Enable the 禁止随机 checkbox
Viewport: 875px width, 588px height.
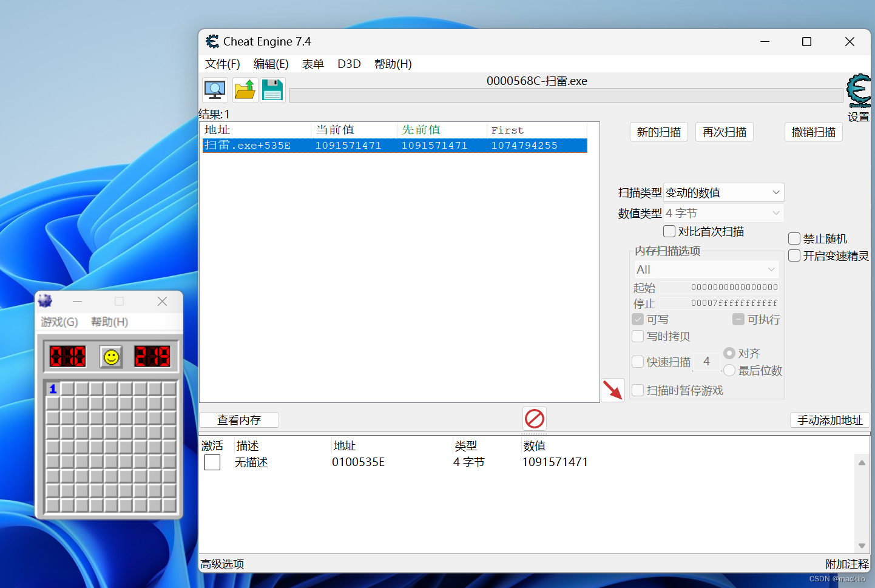pyautogui.click(x=794, y=238)
